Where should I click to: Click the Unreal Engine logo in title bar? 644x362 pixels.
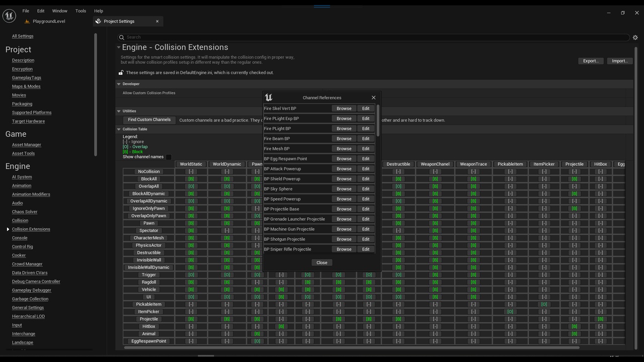(9, 16)
